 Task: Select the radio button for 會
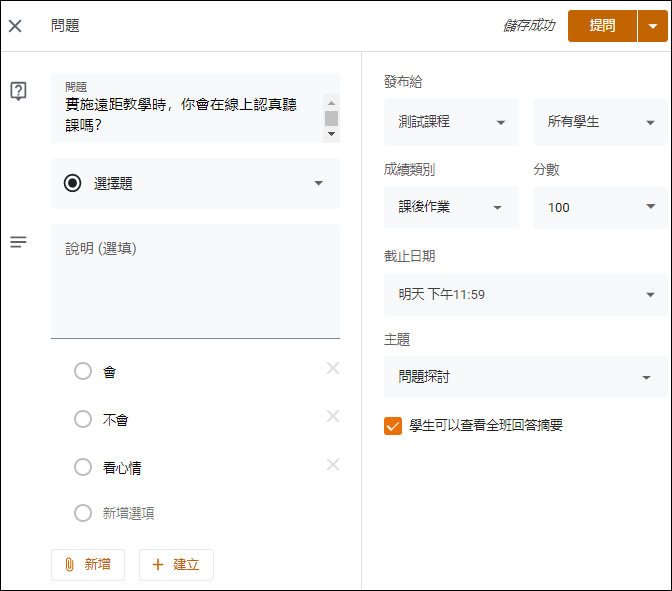83,371
